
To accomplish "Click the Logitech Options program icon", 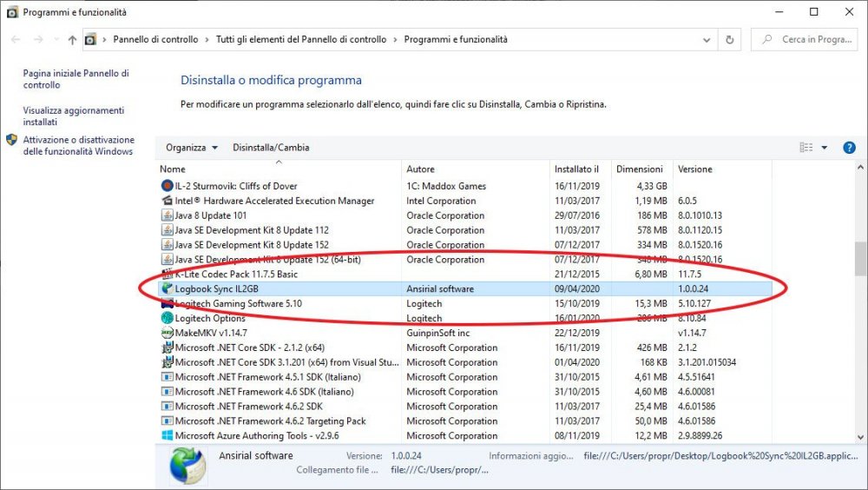I will point(168,318).
